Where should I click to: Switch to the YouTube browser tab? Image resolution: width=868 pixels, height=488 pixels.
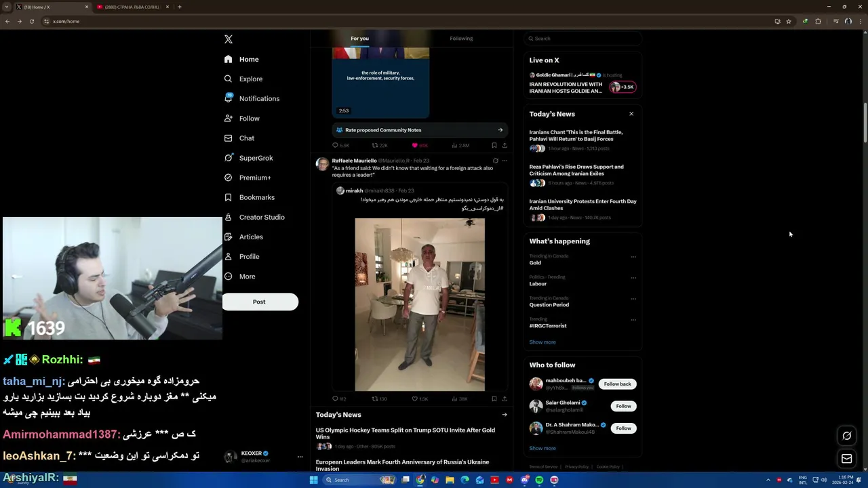pos(132,7)
